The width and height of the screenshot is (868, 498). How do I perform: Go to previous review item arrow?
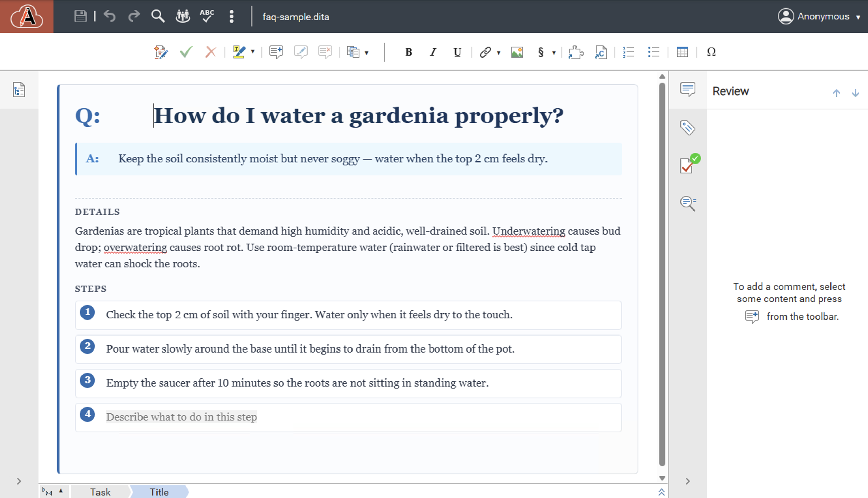tap(836, 93)
